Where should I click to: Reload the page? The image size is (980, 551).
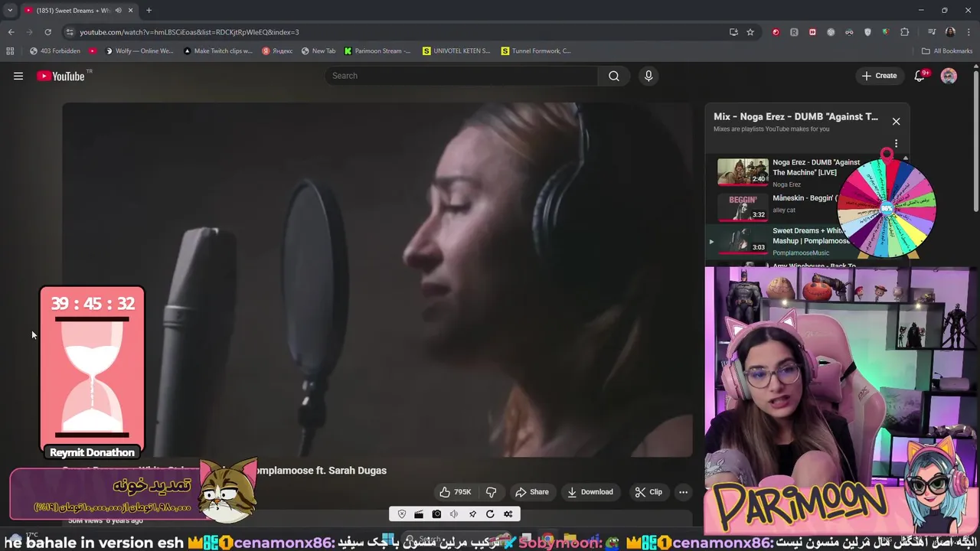point(47,32)
